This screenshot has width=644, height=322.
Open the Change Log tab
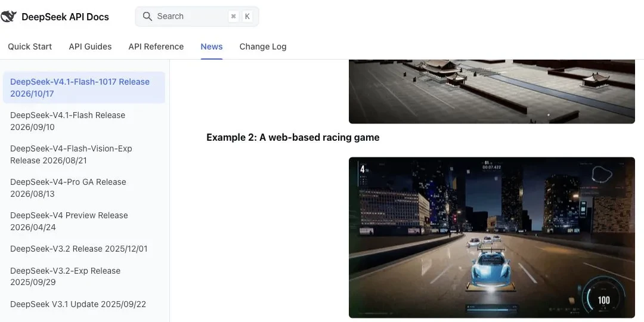(x=263, y=47)
